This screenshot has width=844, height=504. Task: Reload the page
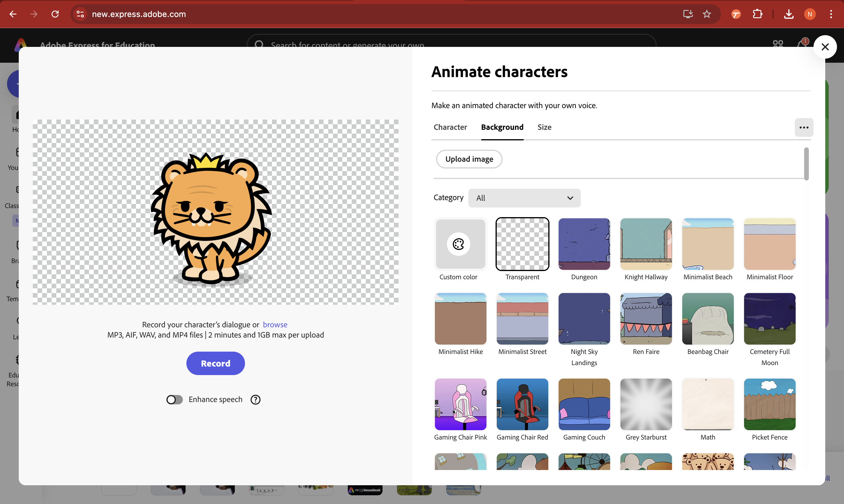(x=55, y=14)
